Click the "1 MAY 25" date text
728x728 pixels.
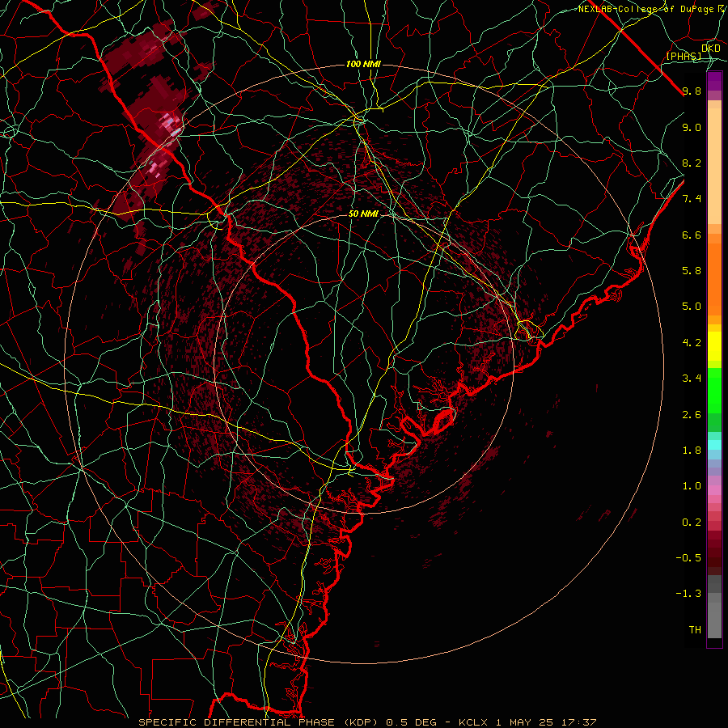tap(524, 722)
